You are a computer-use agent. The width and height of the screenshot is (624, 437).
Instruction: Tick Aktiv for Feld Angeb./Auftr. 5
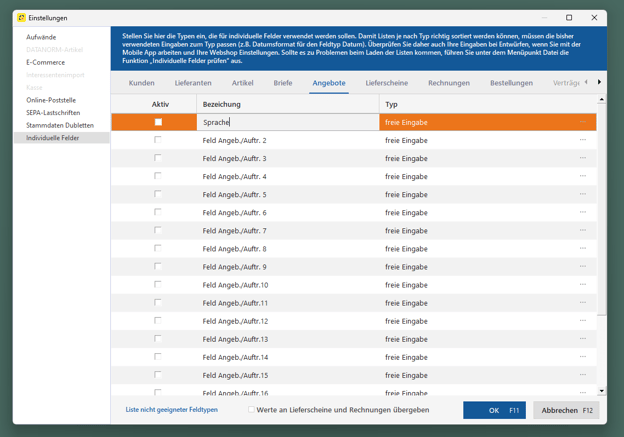click(158, 194)
